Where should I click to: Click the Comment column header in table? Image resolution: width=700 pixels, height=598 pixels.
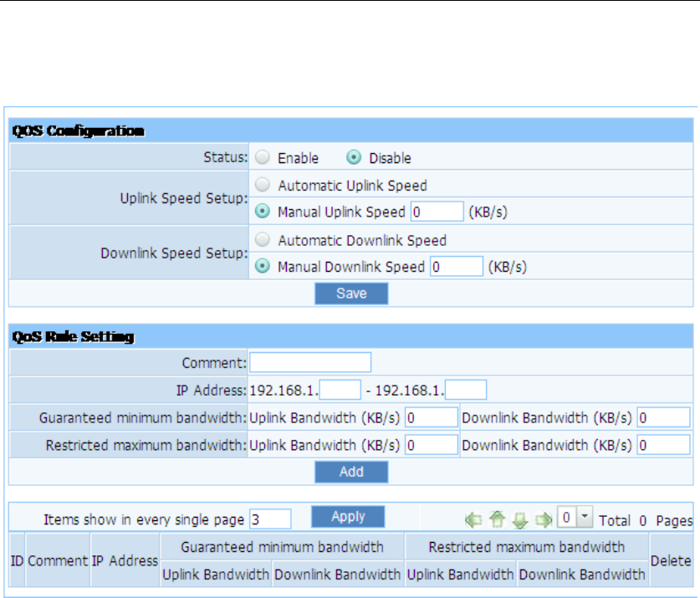coord(58,560)
